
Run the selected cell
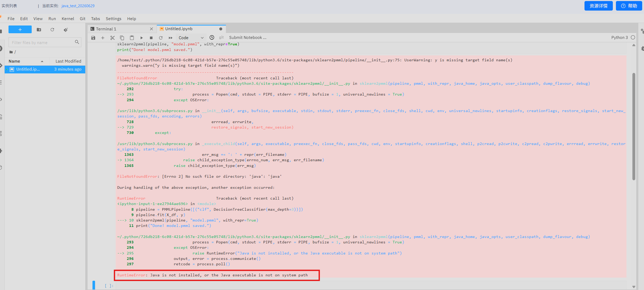pyautogui.click(x=141, y=38)
